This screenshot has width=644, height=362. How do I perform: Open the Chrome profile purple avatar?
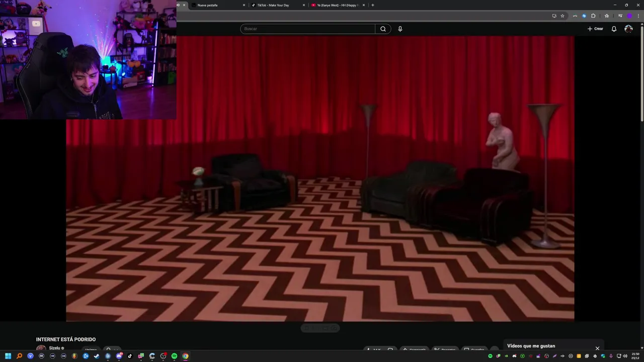tap(629, 16)
